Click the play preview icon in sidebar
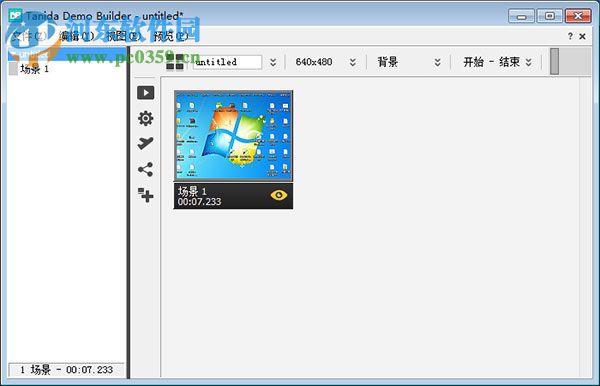Image resolution: width=600 pixels, height=386 pixels. pos(145,93)
